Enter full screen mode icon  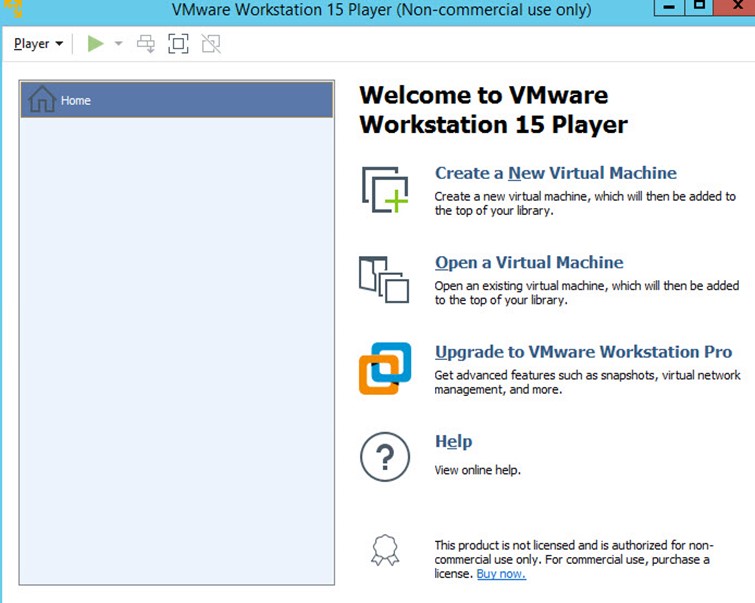(x=178, y=44)
